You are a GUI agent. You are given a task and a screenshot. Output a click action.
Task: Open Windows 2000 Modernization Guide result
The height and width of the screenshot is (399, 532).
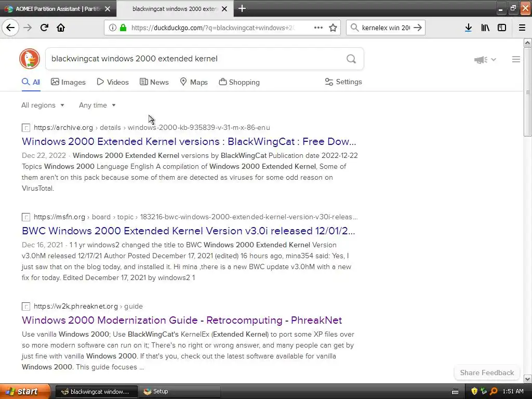click(182, 320)
